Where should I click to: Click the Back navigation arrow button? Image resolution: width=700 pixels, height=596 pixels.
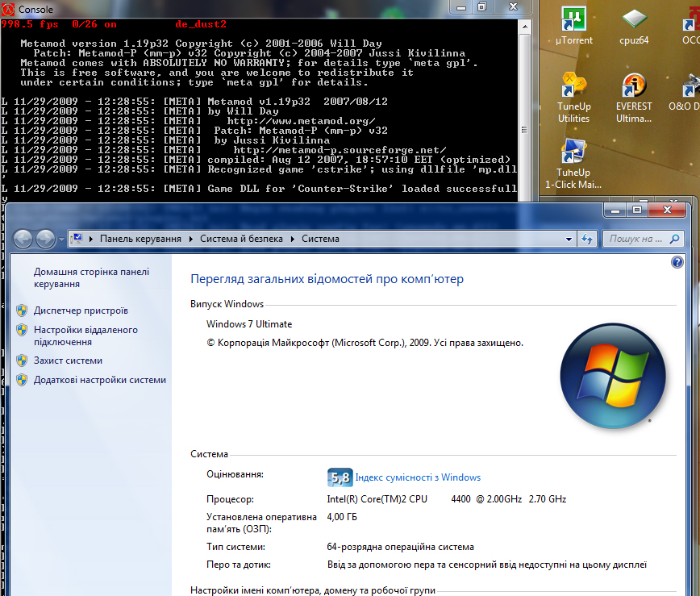click(23, 239)
